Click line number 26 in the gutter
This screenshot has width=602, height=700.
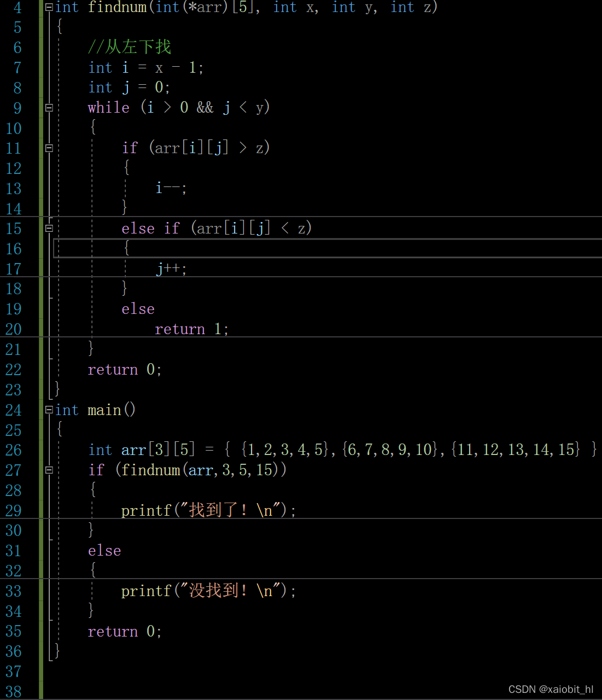pos(14,450)
